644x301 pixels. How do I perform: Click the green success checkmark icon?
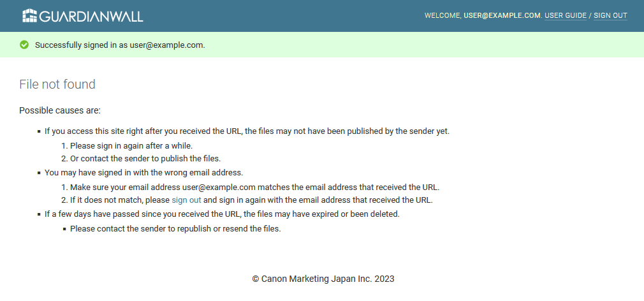point(24,45)
